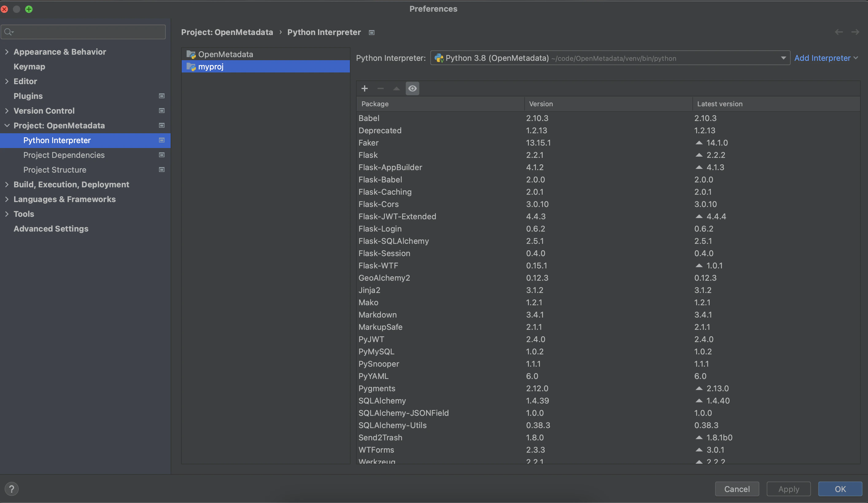This screenshot has width=868, height=503.
Task: Click the Python logo in interpreter dropdown
Action: point(439,58)
